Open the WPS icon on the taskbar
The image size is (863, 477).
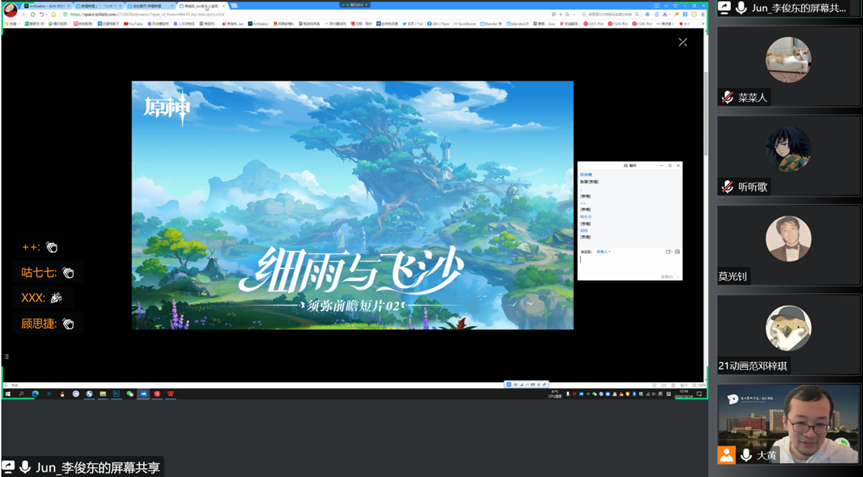pos(171,394)
